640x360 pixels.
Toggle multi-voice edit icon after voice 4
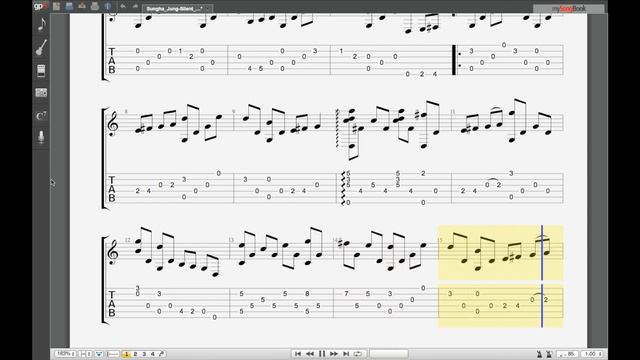click(x=162, y=354)
